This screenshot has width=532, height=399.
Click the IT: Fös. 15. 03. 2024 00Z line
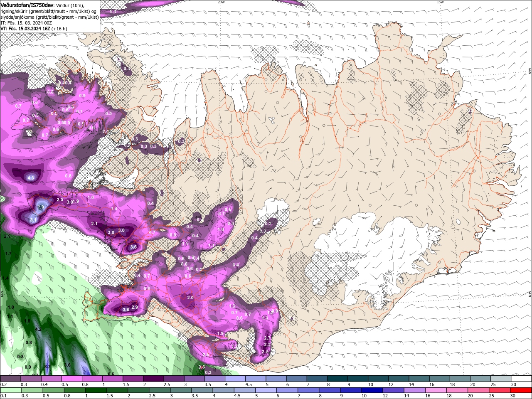[26, 23]
